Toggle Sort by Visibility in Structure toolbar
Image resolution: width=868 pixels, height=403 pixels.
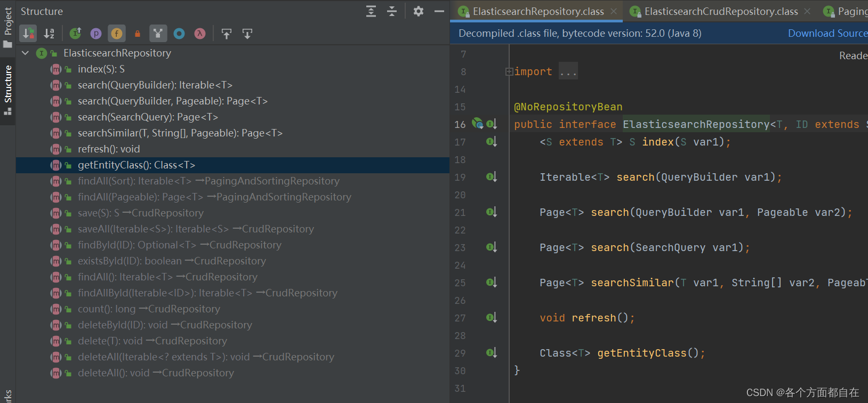(28, 34)
